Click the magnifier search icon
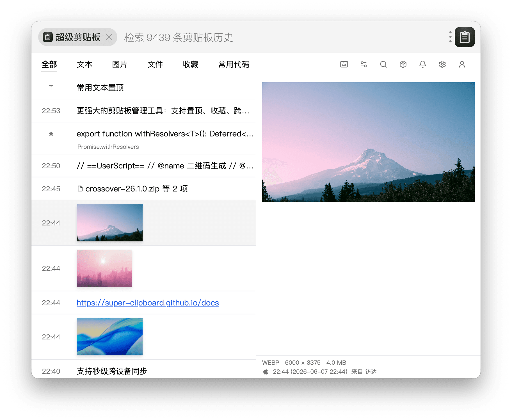The width and height of the screenshot is (512, 420). 383,64
